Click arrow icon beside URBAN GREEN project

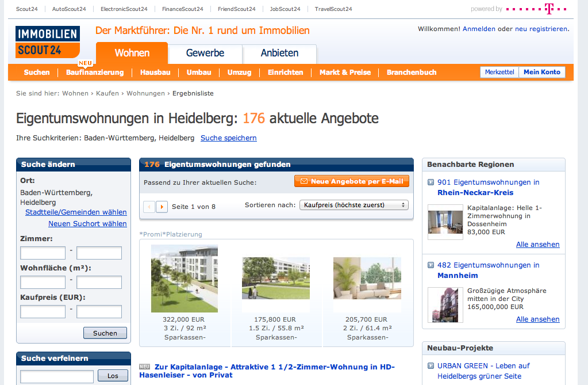click(x=431, y=366)
